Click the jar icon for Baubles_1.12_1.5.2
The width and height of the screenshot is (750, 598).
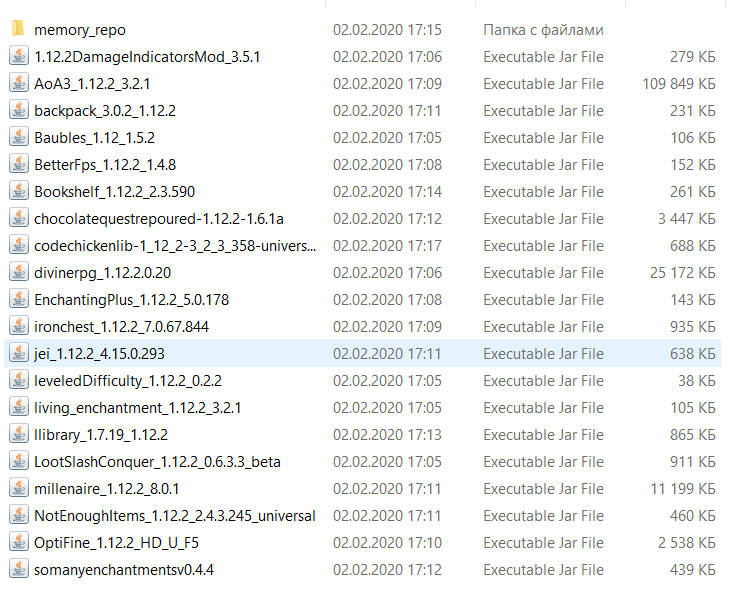19,137
